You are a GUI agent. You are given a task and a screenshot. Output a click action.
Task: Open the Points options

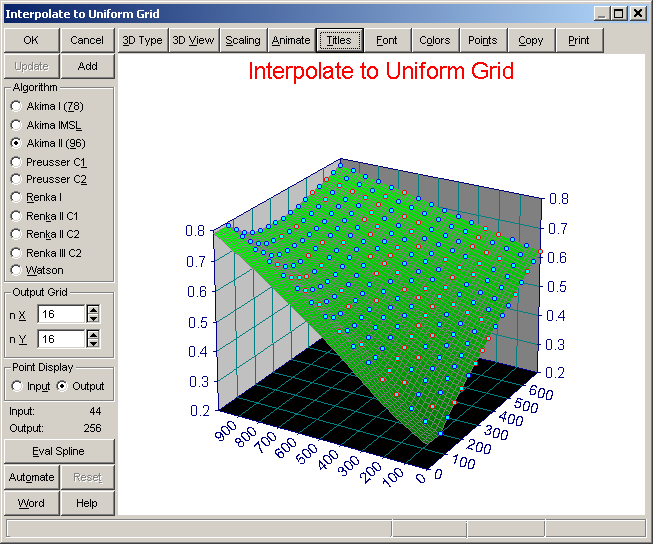pyautogui.click(x=483, y=40)
